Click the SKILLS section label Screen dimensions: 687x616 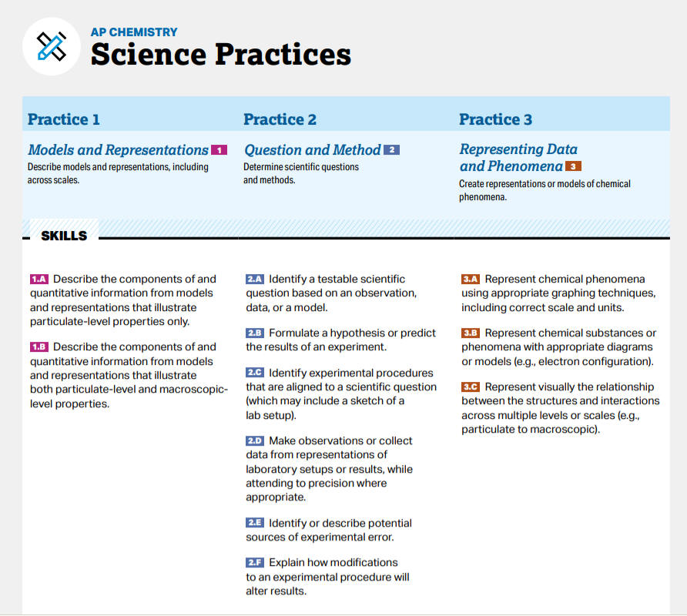pos(64,236)
